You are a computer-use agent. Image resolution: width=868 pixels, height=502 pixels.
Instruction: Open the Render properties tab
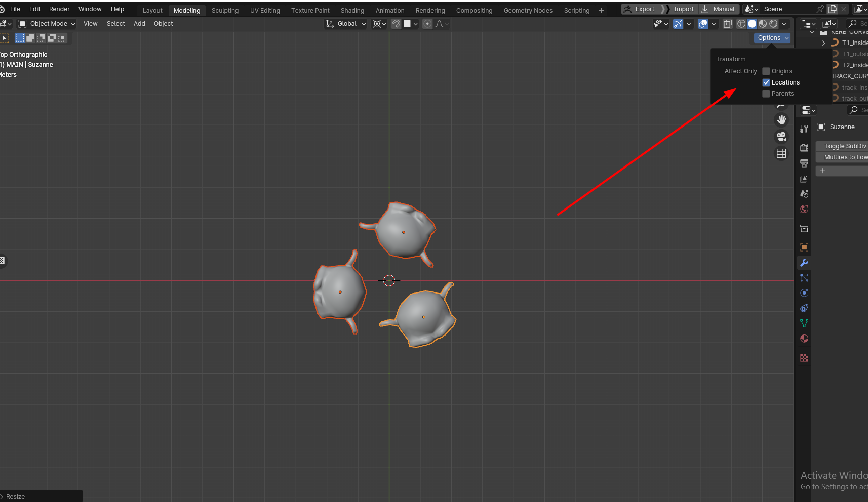pos(804,148)
